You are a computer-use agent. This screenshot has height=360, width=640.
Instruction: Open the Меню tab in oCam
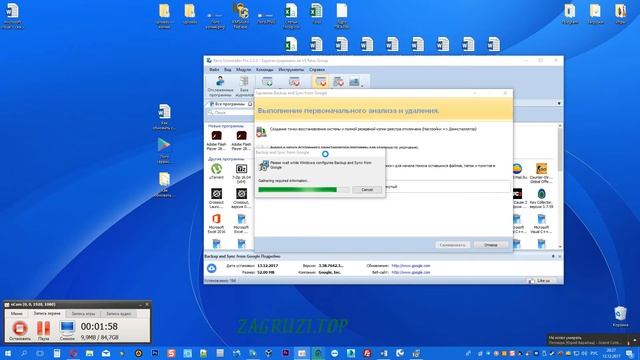17,313
